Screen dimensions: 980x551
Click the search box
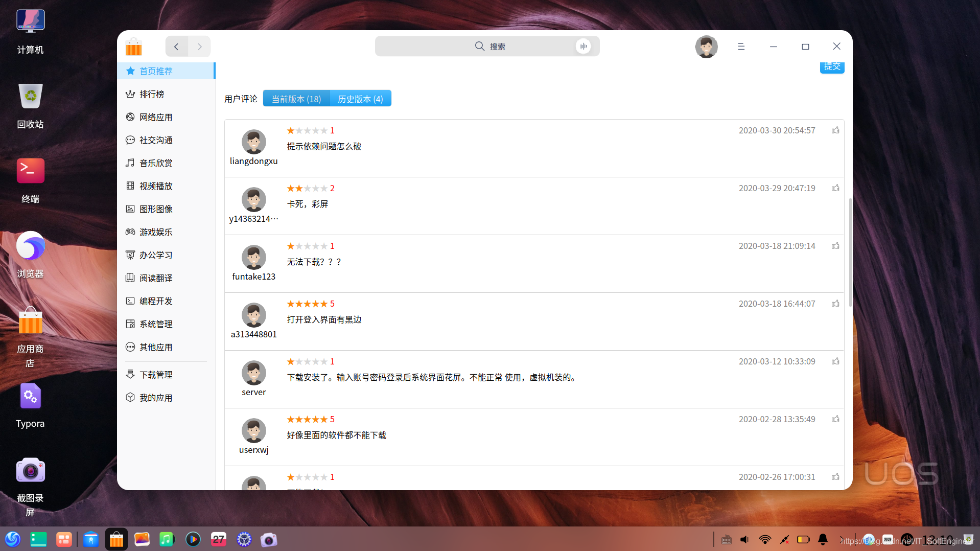point(487,47)
